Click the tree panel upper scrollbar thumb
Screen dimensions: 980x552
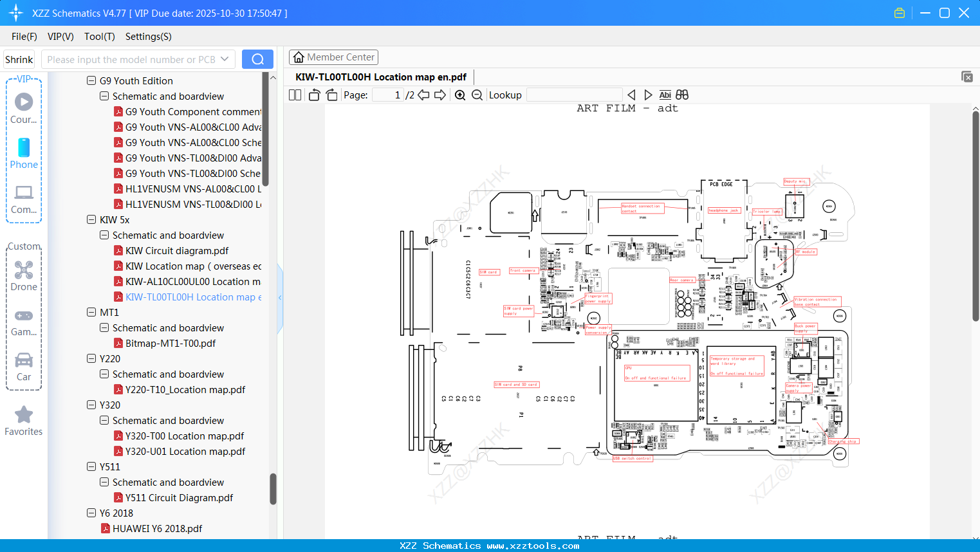pyautogui.click(x=265, y=129)
